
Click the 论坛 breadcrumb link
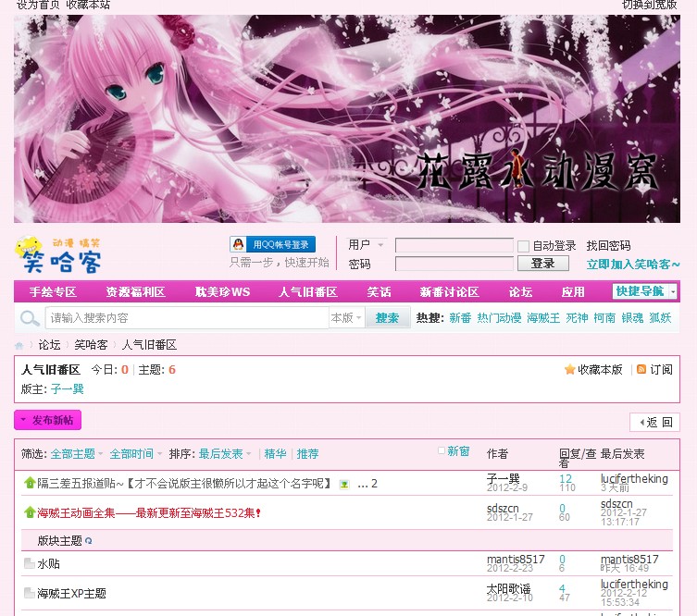coord(49,345)
